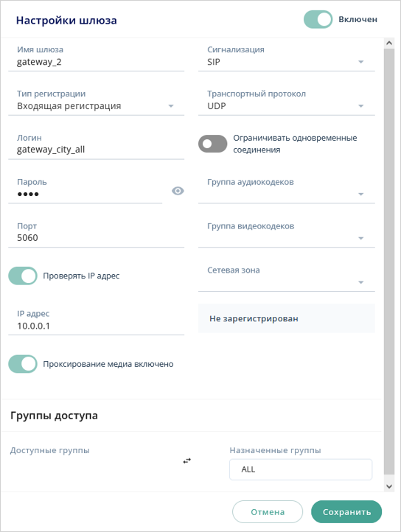Screen dimensions: 401x532
Task: Click the Отмена button
Action: click(268, 512)
